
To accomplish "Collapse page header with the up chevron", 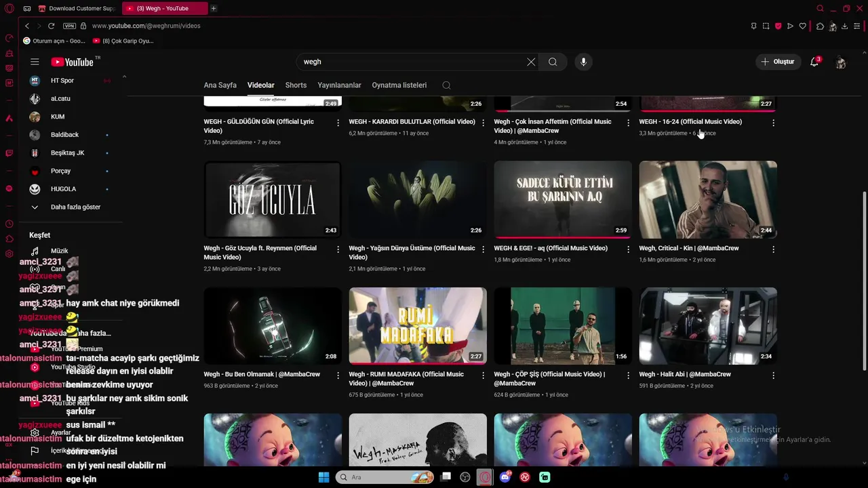I will tap(124, 77).
